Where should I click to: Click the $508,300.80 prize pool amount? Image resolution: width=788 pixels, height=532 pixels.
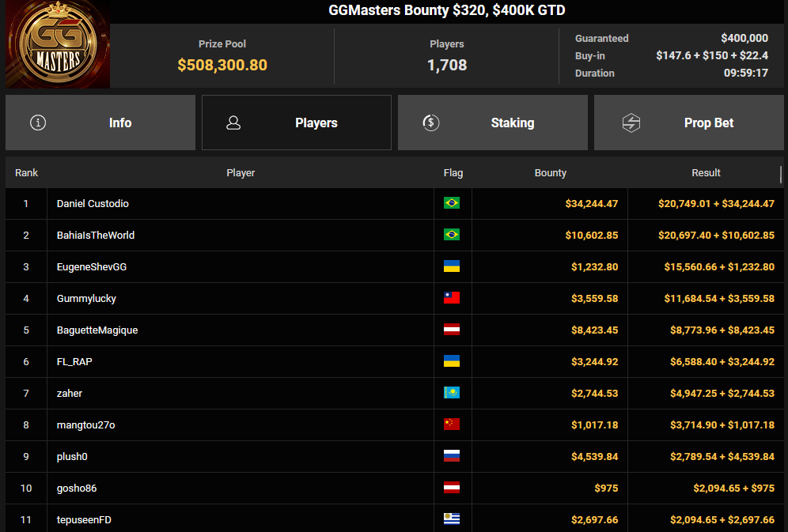tap(222, 65)
